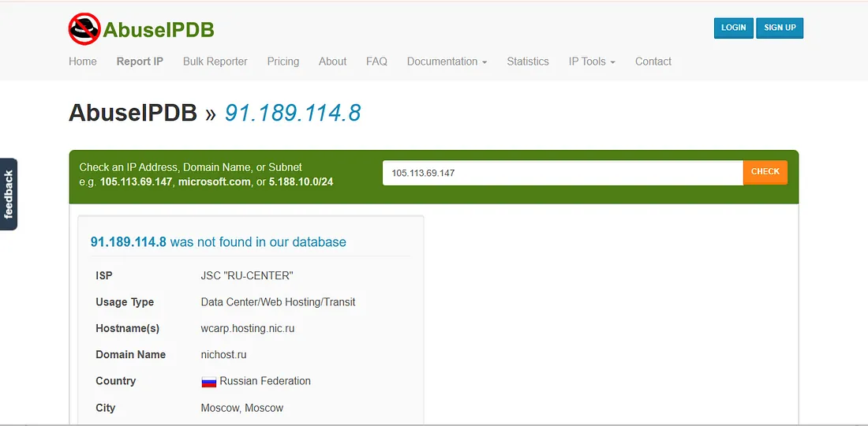Expand the Documentation dropdown menu
This screenshot has width=868, height=426.
[447, 62]
